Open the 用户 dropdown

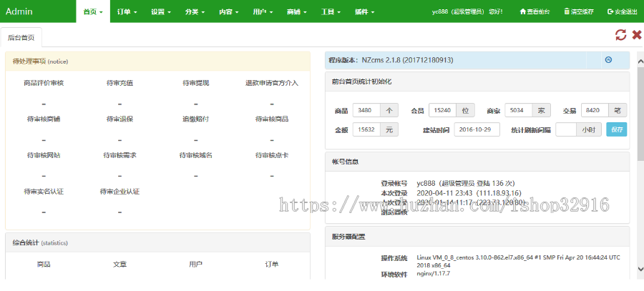263,11
